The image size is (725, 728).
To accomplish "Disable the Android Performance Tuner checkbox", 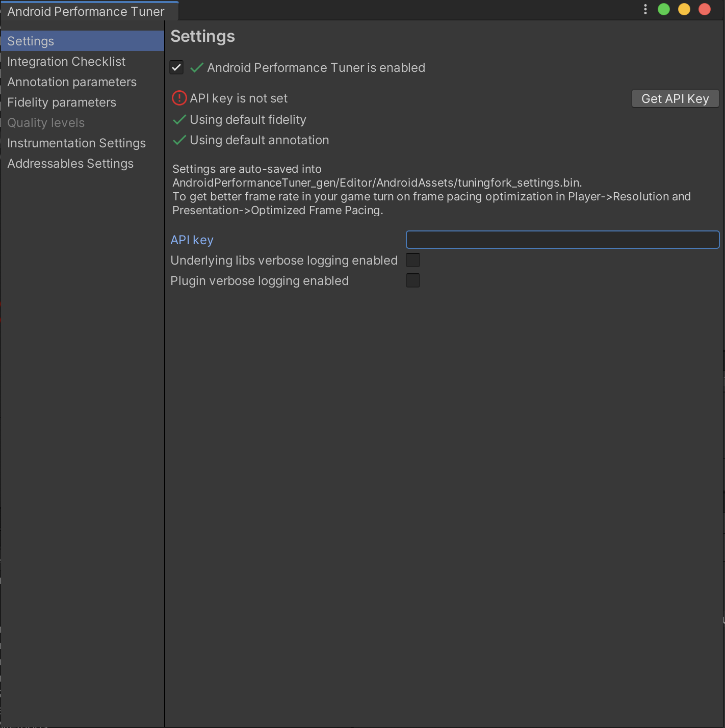I will [176, 67].
